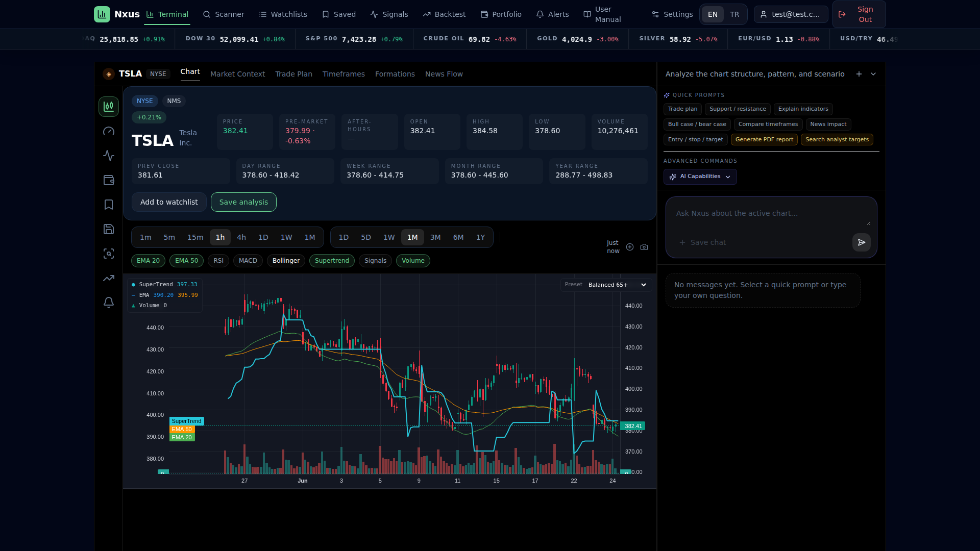Open the trending up sidebar icon
The image size is (980, 551).
tap(109, 278)
